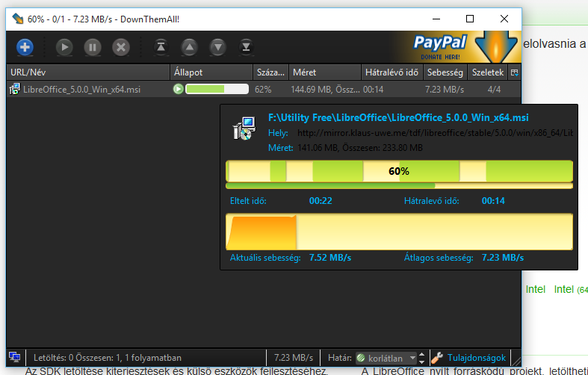This screenshot has height=375, width=588.
Task: Click the blue Add download plus icon
Action: coord(25,47)
